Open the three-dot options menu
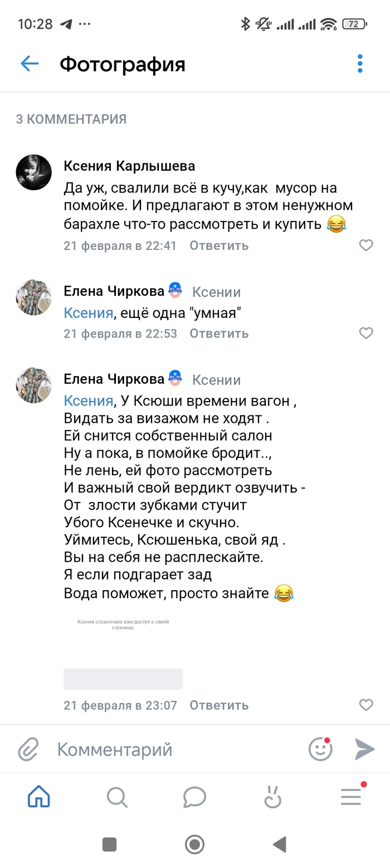The image size is (390, 868). [x=360, y=64]
